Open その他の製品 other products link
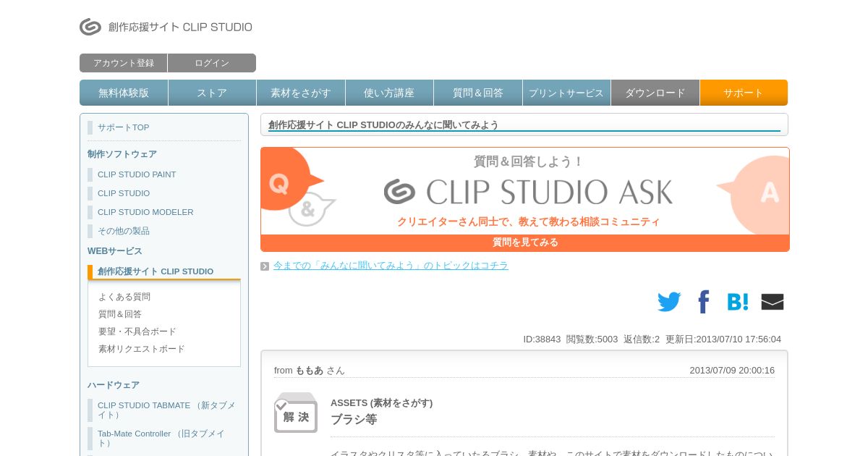The image size is (868, 456). click(124, 231)
